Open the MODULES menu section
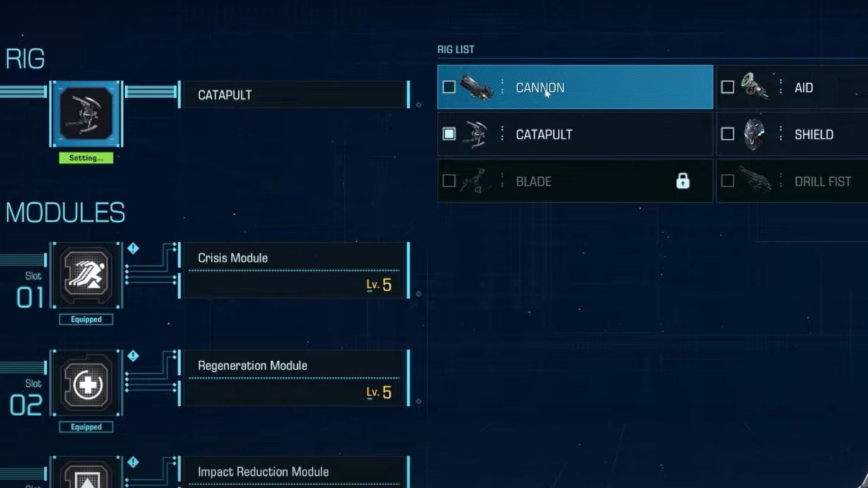868x488 pixels. click(x=65, y=212)
